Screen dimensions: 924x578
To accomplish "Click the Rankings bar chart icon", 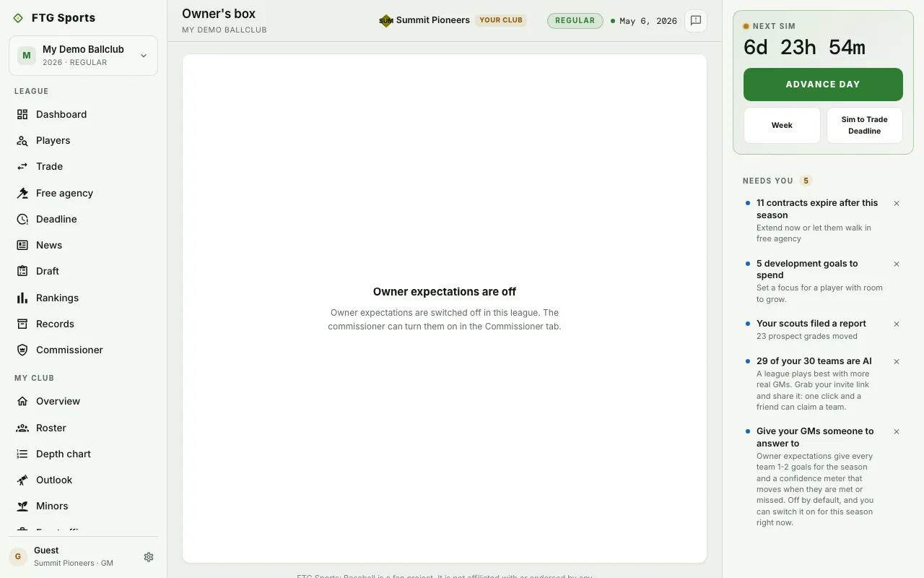I will (22, 298).
